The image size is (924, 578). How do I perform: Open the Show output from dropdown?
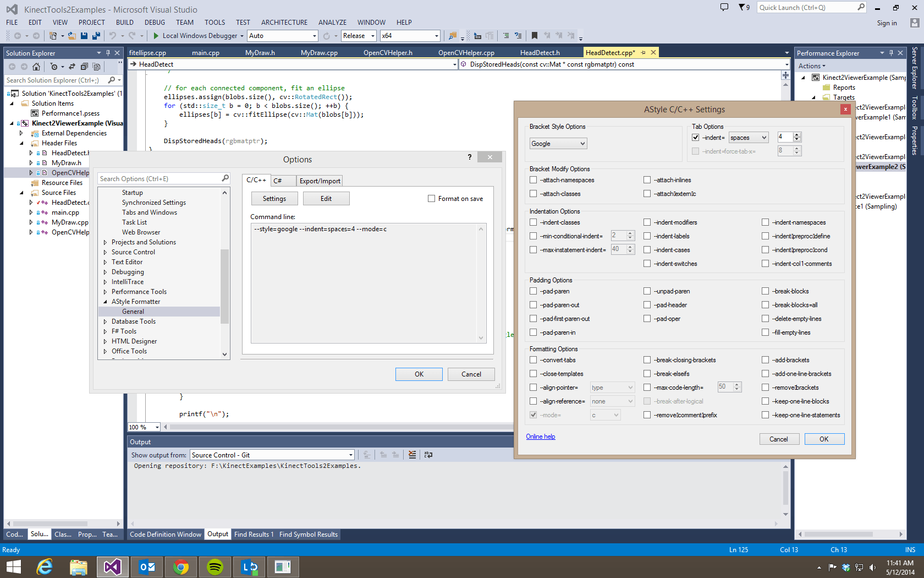[272, 455]
